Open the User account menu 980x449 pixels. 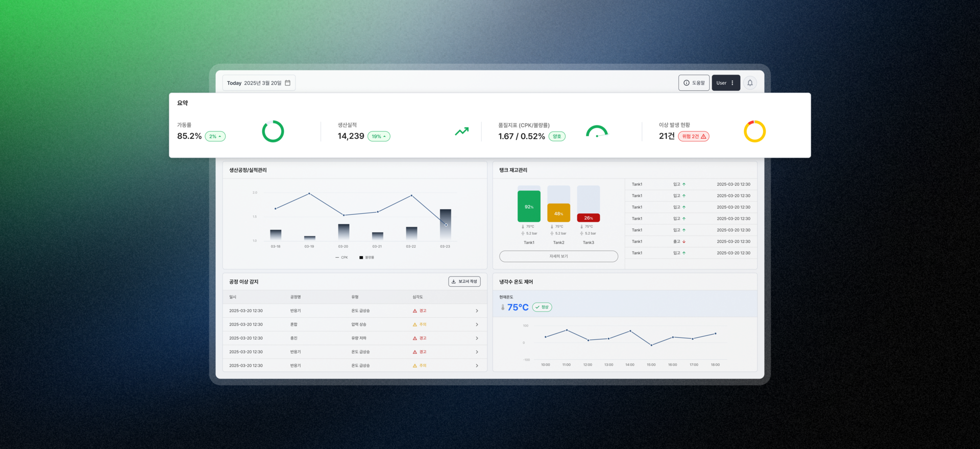(x=726, y=83)
